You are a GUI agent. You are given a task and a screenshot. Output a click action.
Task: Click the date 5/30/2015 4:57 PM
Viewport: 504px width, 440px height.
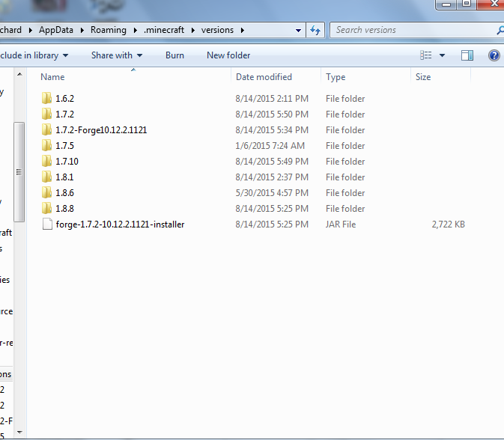[272, 193]
